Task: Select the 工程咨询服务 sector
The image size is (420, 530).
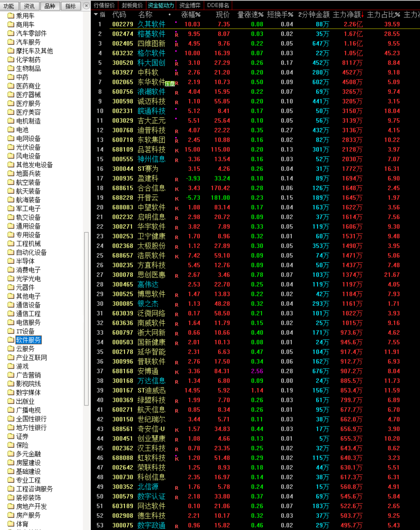Action: 34,489
